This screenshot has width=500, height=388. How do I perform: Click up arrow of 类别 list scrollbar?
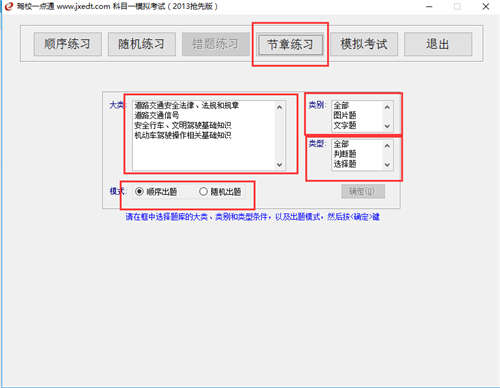point(387,107)
